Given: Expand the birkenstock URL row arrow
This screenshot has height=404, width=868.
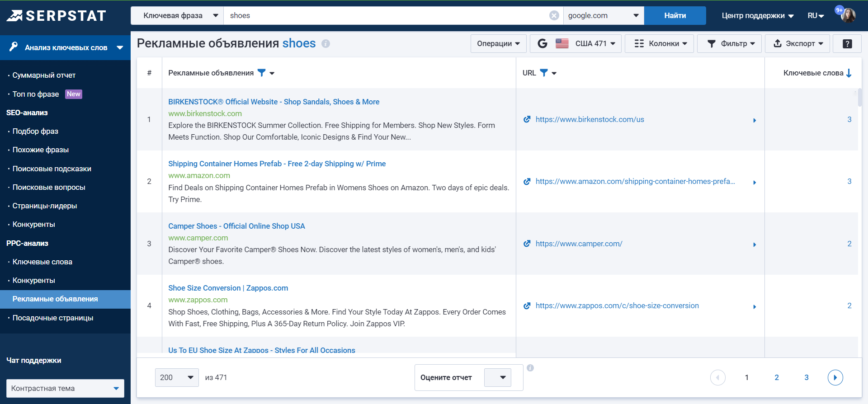Looking at the screenshot, I should click(x=755, y=120).
